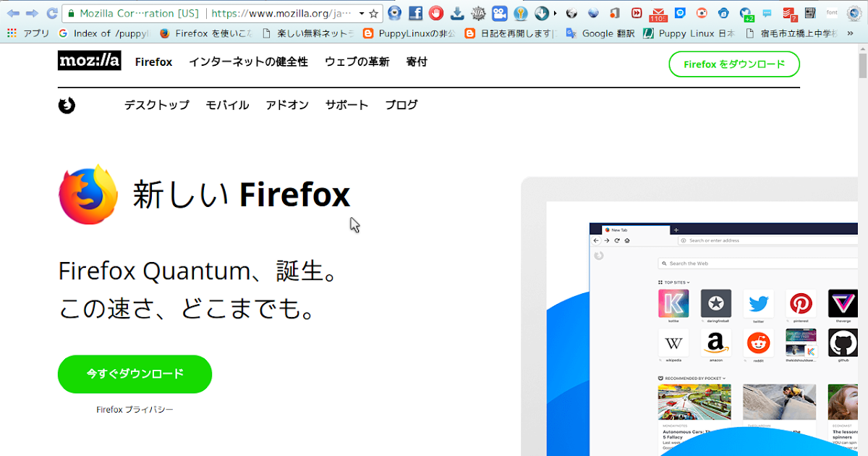Click the large Firefox Quantum logo
Screen dimensions: 868x456
tap(88, 195)
